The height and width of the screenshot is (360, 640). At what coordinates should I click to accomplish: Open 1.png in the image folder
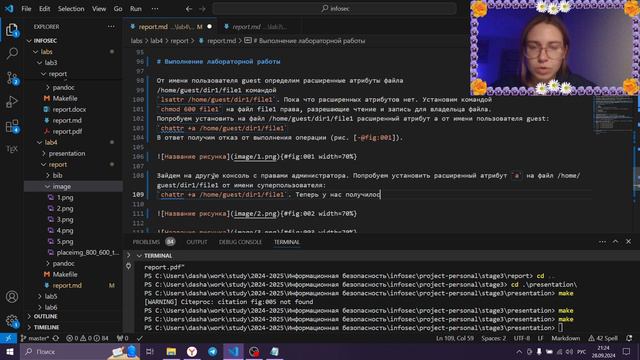pyautogui.click(x=65, y=198)
